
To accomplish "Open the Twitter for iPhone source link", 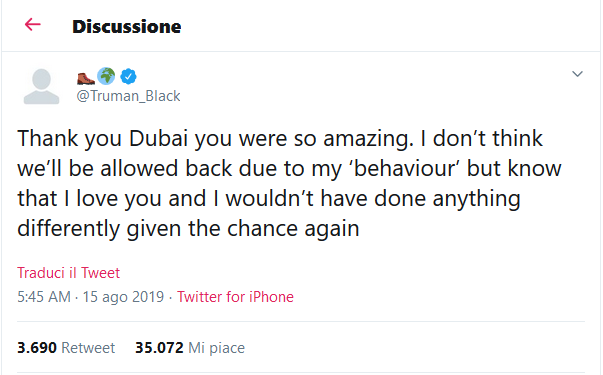I will [235, 297].
